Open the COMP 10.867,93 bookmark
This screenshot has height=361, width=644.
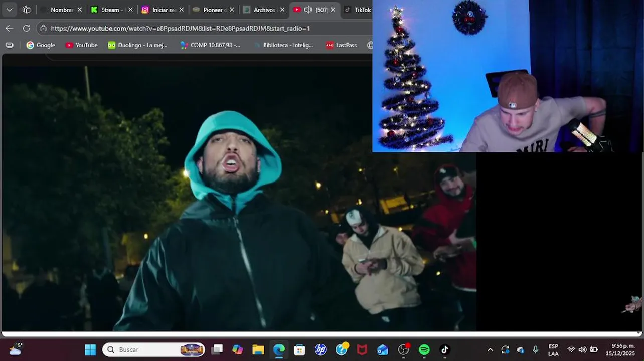(210, 45)
